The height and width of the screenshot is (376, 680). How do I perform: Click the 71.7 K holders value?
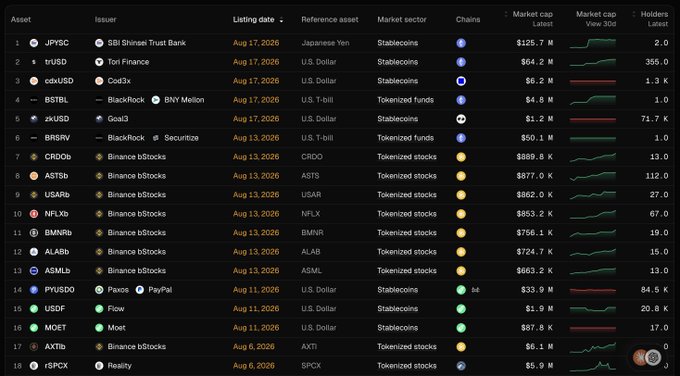pos(654,119)
